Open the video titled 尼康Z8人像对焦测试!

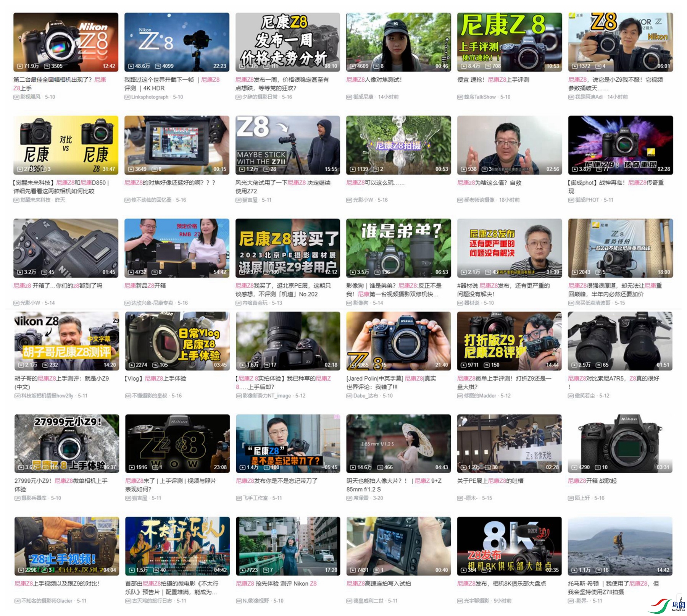coord(374,80)
